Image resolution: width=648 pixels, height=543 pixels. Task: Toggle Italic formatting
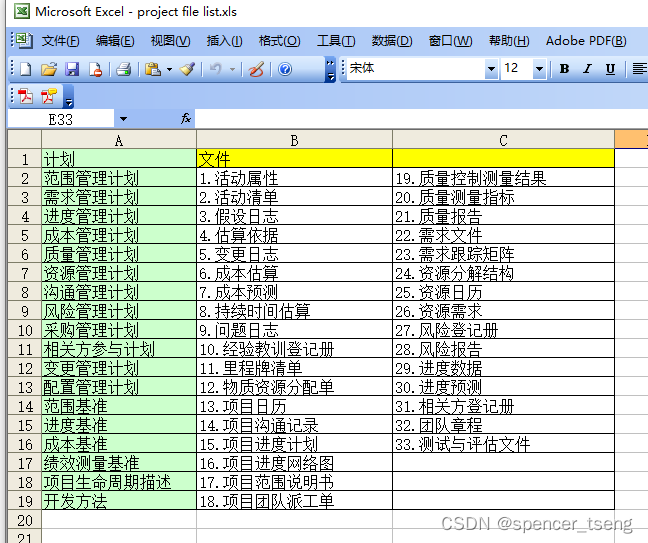(587, 69)
